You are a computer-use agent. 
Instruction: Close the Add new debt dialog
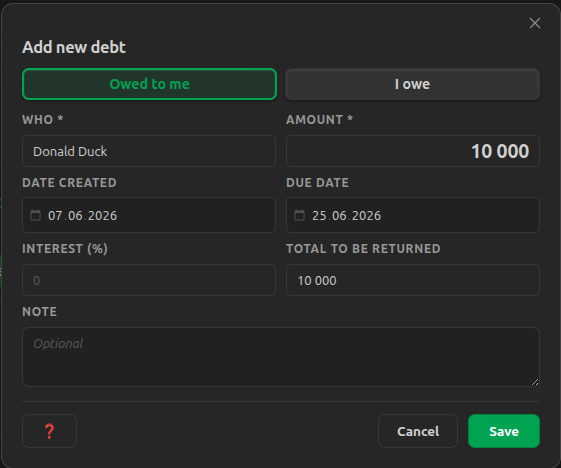point(535,23)
